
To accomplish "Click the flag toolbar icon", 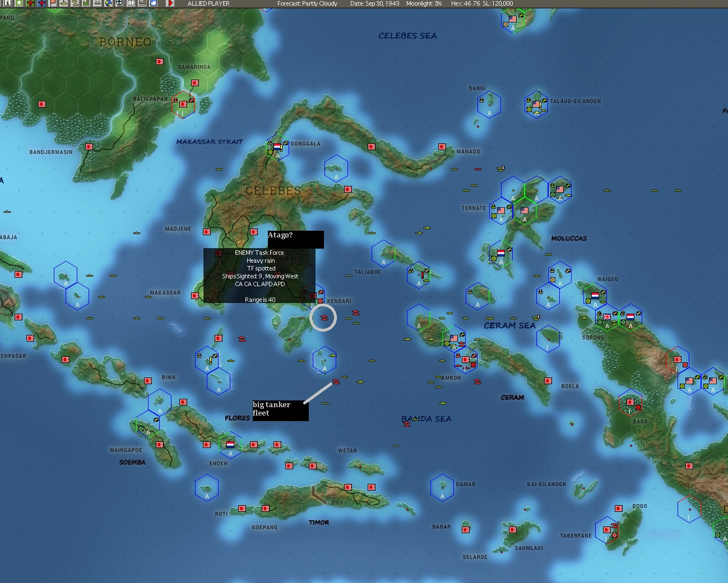I will pos(53,3).
